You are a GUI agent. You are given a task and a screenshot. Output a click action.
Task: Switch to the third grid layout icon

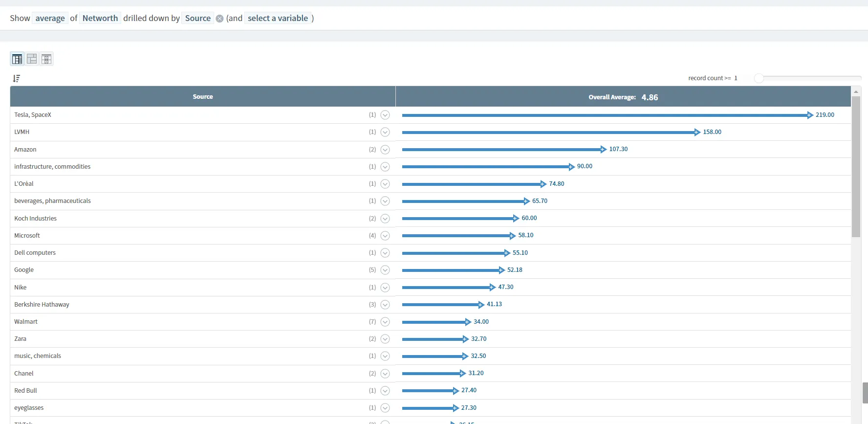click(46, 59)
